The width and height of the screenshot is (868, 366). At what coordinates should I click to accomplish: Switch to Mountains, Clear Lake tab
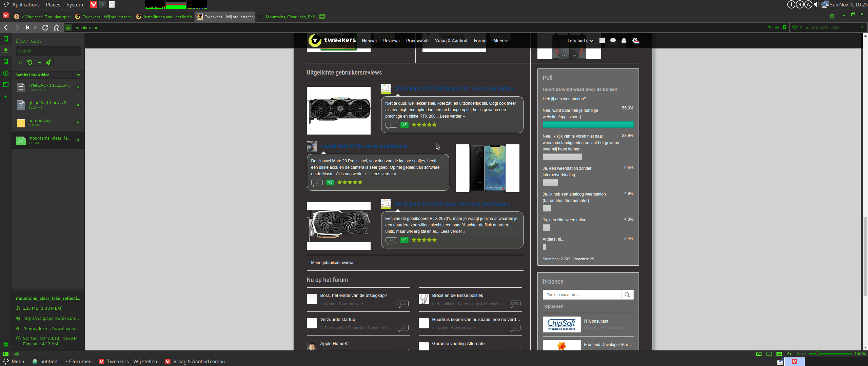(289, 17)
